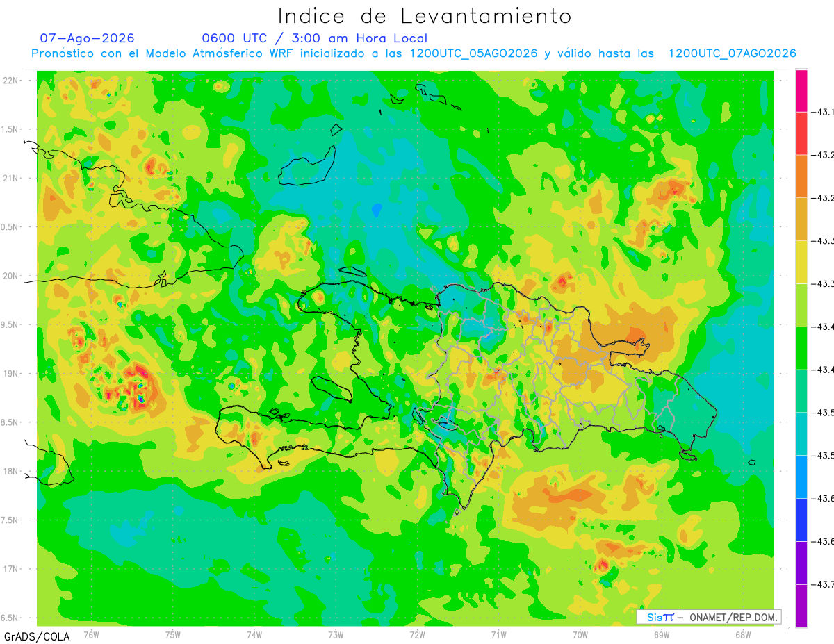Click the '-43.7' color bar value

click(x=824, y=584)
